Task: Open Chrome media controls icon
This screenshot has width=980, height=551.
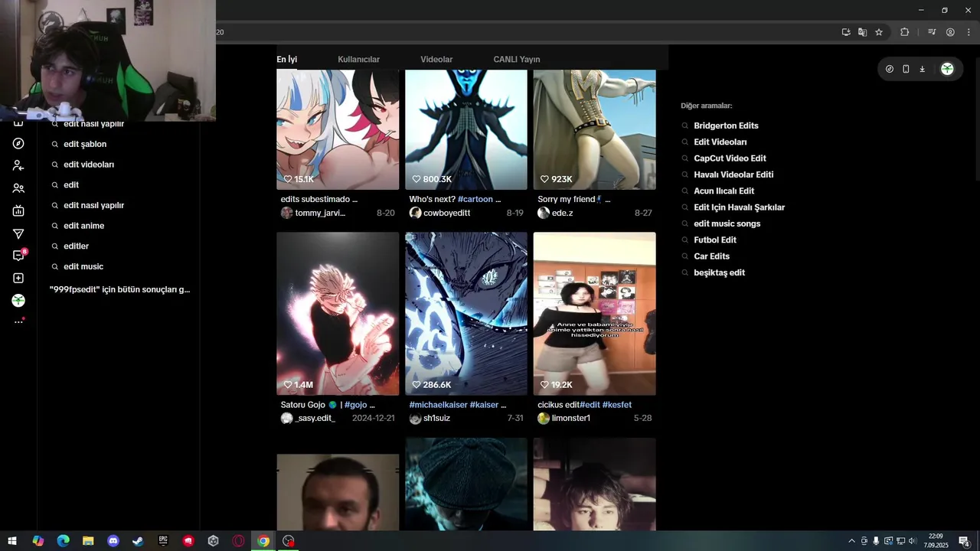Action: click(932, 32)
